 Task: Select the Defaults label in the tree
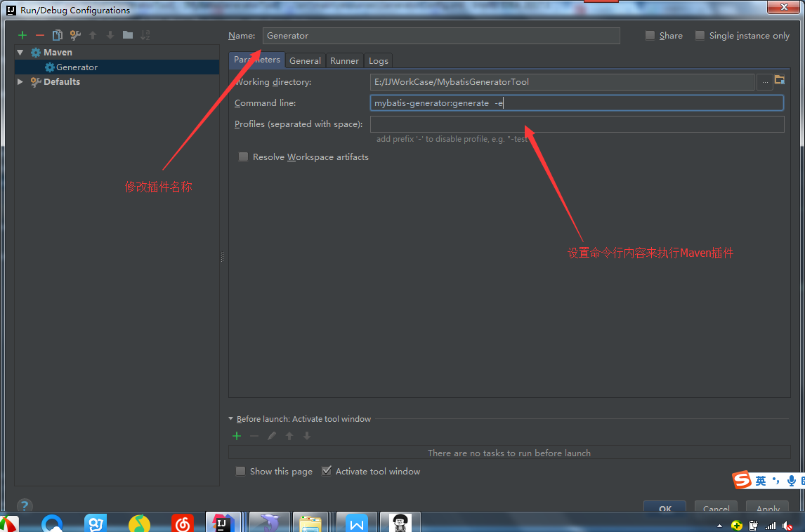click(x=62, y=81)
